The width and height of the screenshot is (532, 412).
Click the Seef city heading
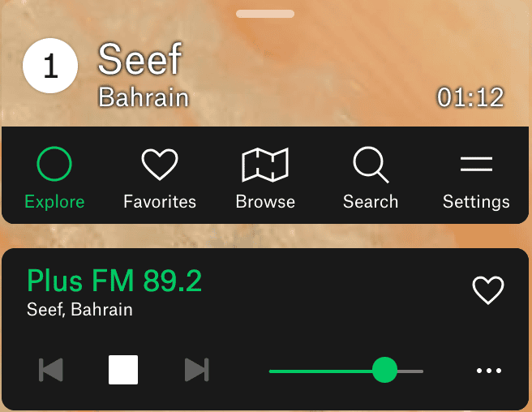[x=139, y=58]
